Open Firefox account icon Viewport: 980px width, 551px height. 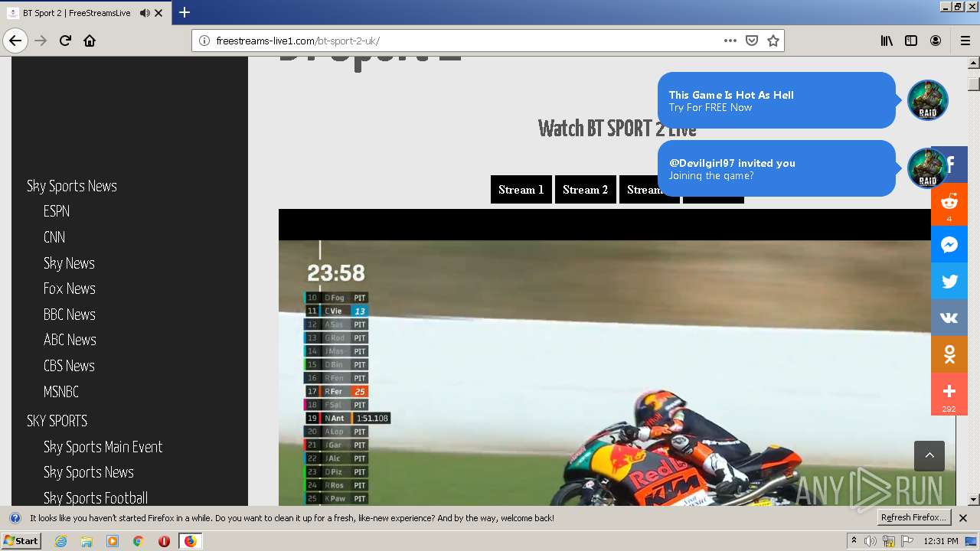coord(936,41)
